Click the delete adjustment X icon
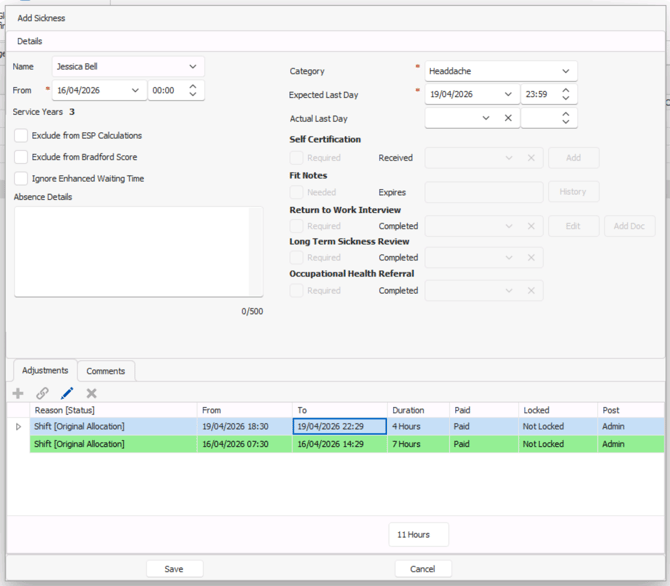This screenshot has width=670, height=586. (x=92, y=394)
